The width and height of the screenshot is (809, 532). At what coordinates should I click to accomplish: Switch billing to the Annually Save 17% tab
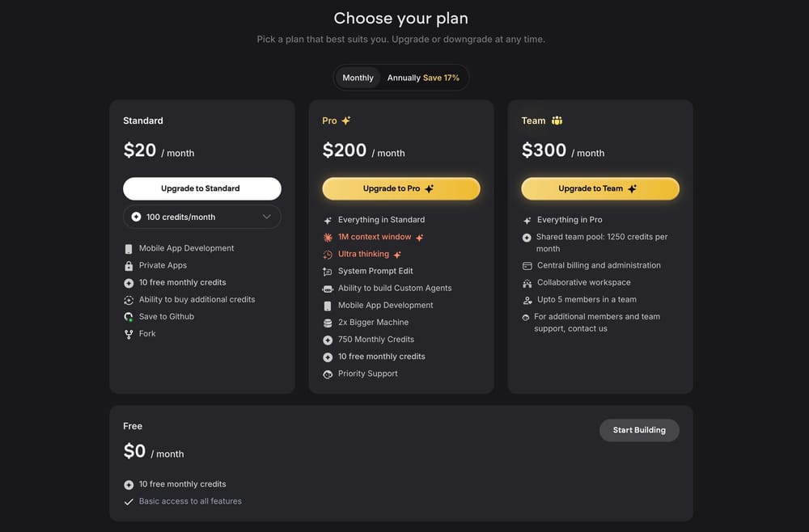pyautogui.click(x=425, y=77)
